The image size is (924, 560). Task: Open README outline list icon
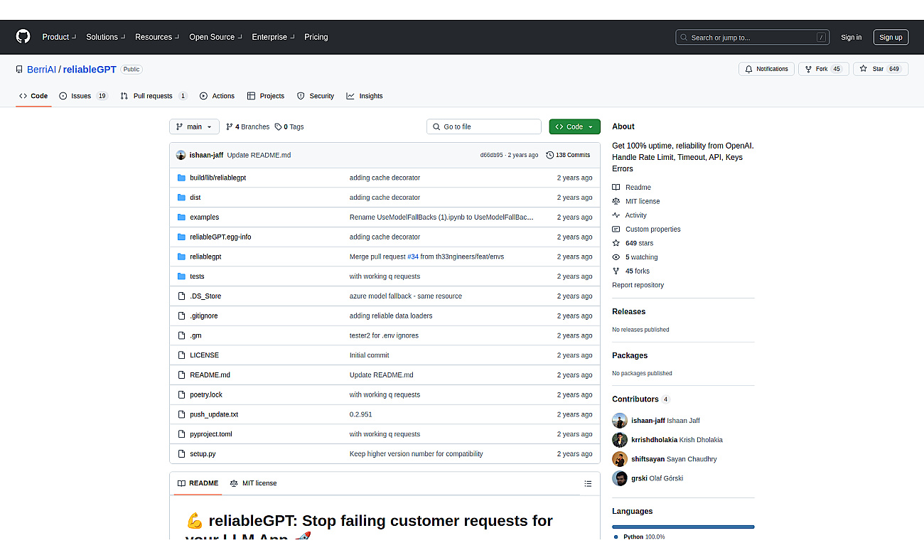[x=588, y=484]
